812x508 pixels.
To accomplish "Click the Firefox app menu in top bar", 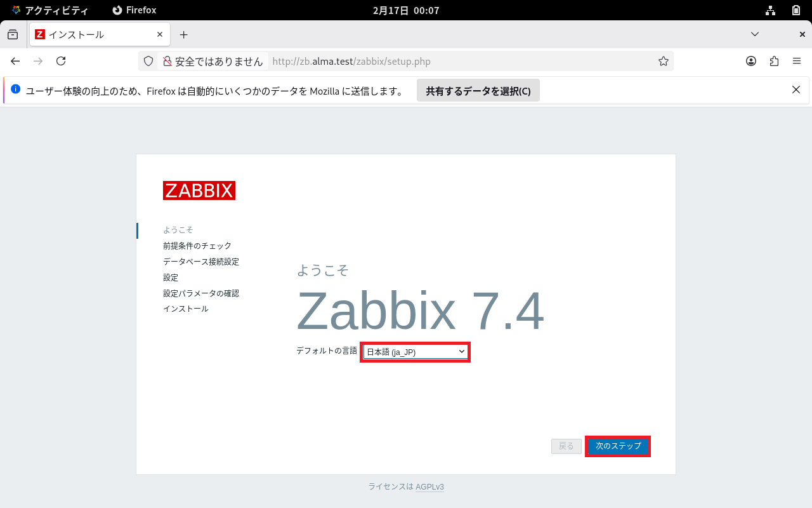I will pyautogui.click(x=134, y=10).
